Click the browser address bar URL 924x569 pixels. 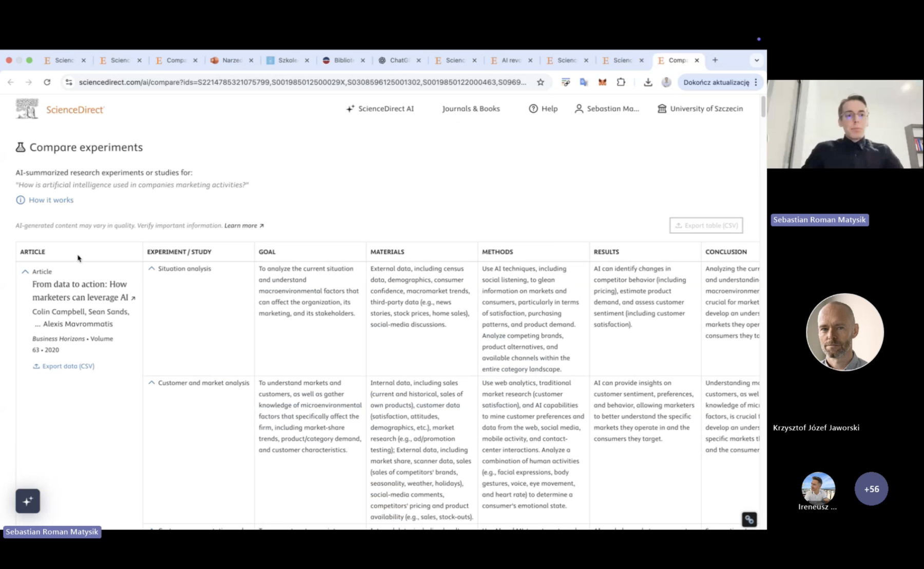(302, 82)
